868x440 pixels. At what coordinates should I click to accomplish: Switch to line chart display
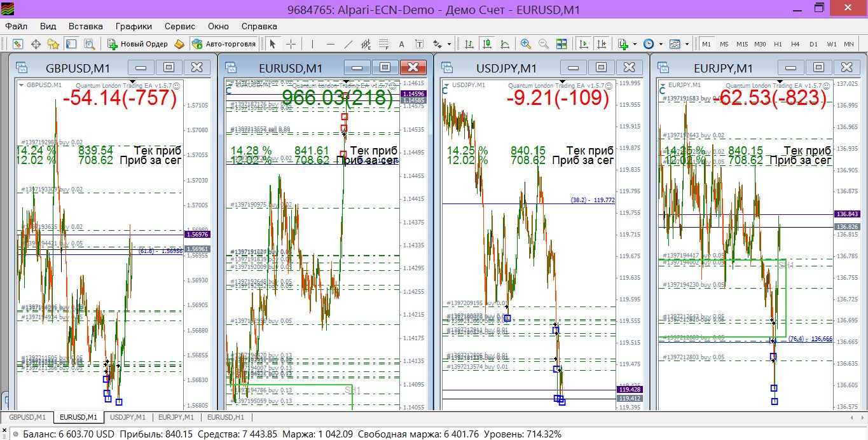505,44
